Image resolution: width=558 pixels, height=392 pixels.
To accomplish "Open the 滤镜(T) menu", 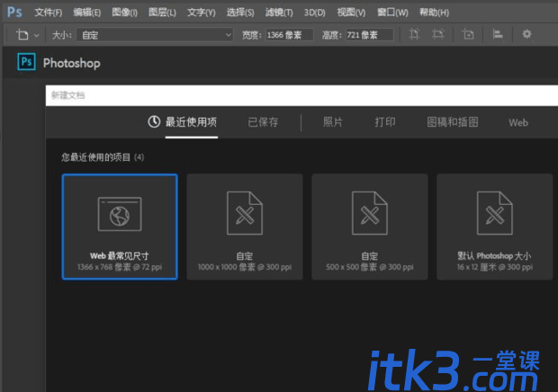I will [279, 13].
